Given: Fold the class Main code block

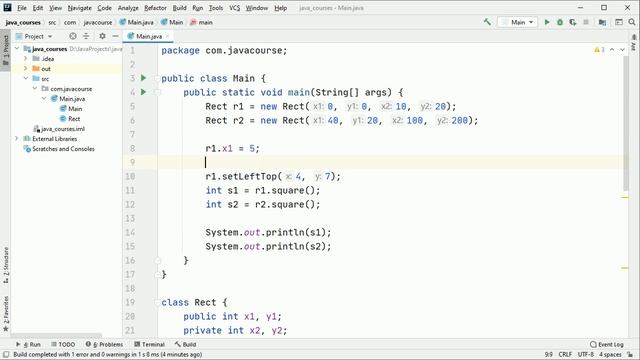Looking at the screenshot, I should pyautogui.click(x=158, y=78).
